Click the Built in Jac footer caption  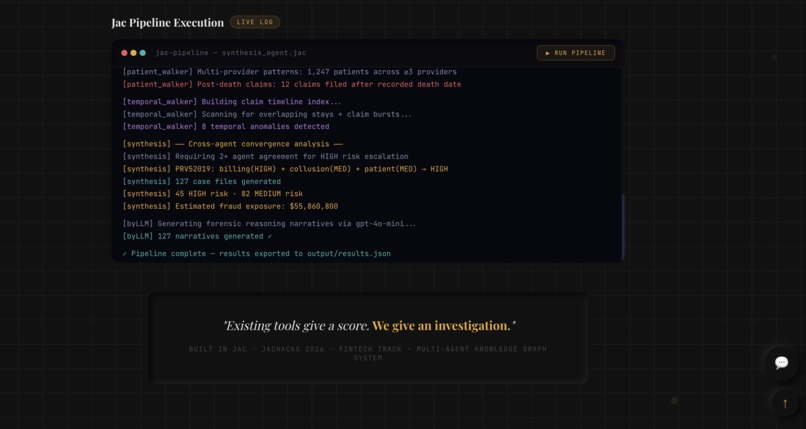pyautogui.click(x=368, y=353)
